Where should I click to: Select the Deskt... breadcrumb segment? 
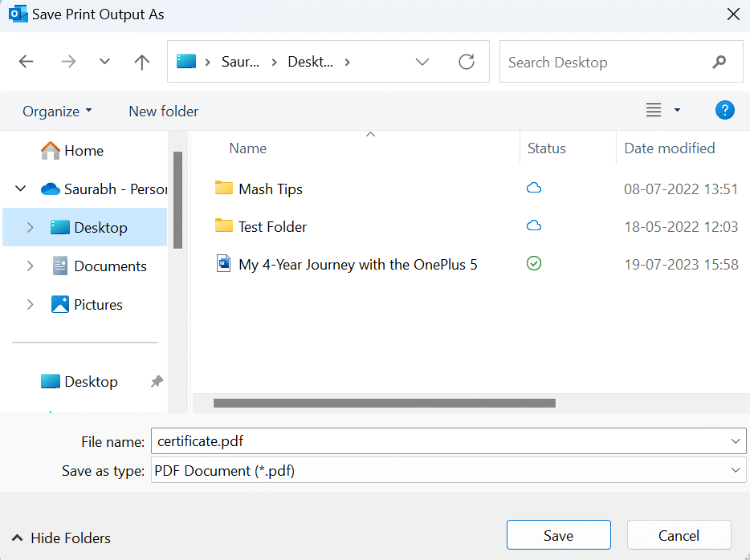[310, 62]
